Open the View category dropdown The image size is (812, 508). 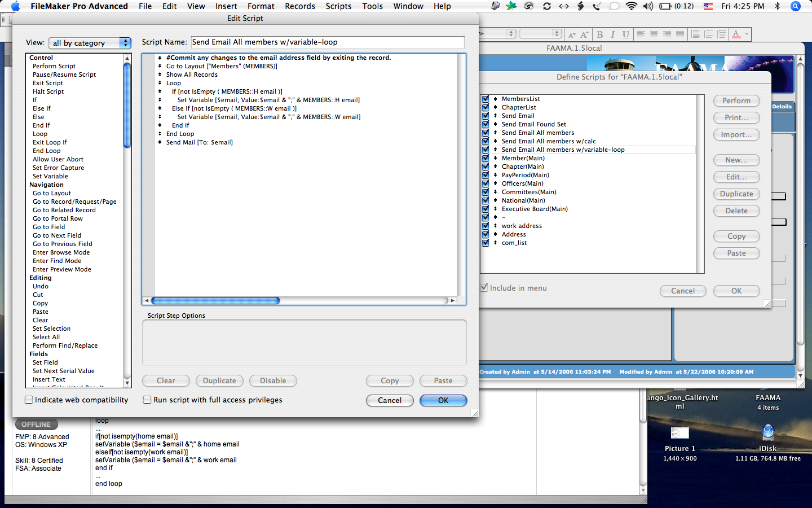click(90, 43)
